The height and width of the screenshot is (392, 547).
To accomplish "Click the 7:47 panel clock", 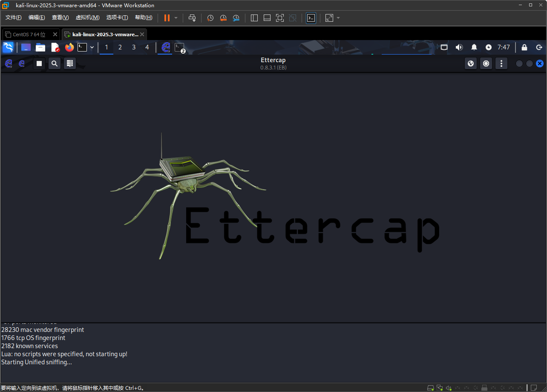I will (x=504, y=47).
